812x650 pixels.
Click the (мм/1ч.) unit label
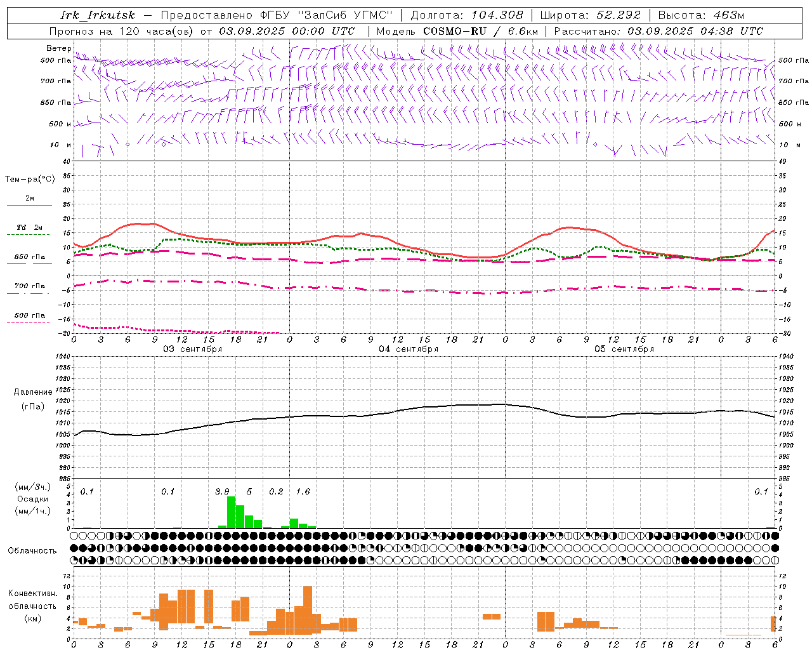click(x=33, y=511)
